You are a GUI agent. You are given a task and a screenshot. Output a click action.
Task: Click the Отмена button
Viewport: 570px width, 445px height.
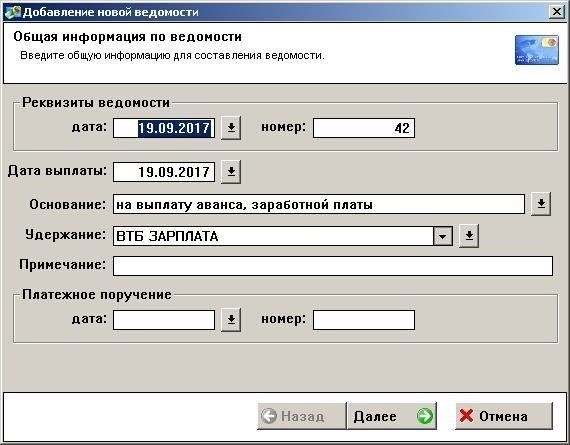pos(504,416)
